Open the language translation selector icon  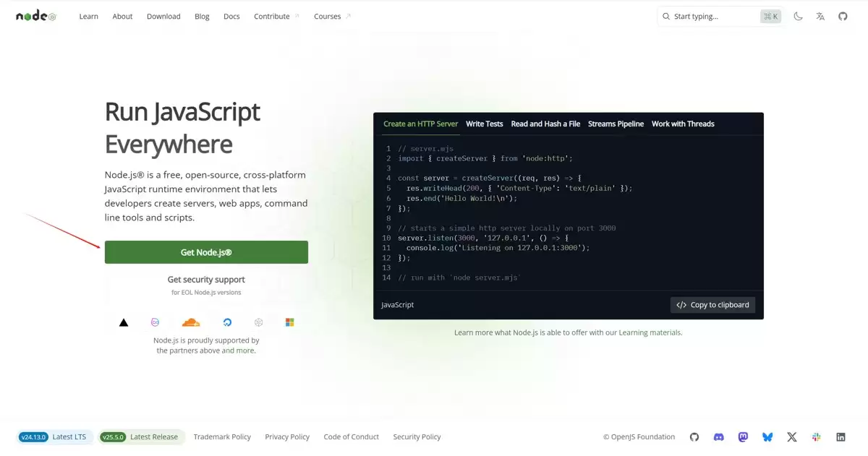tap(820, 16)
